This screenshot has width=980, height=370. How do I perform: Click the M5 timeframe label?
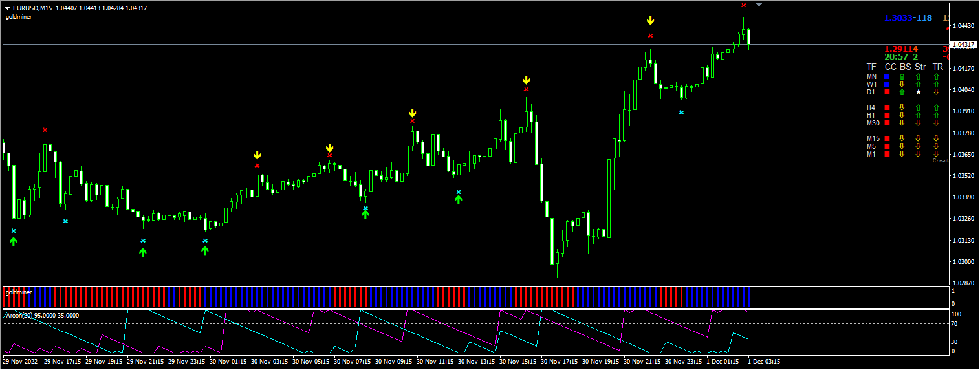pos(871,146)
